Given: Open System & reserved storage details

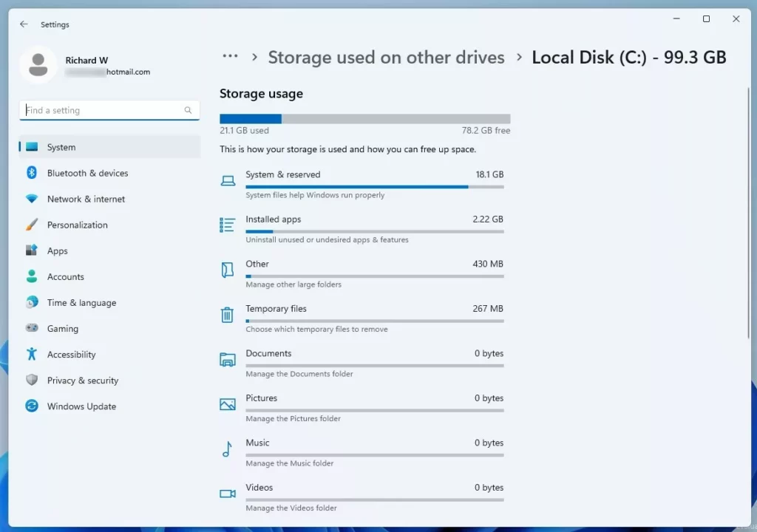Looking at the screenshot, I should pyautogui.click(x=362, y=185).
